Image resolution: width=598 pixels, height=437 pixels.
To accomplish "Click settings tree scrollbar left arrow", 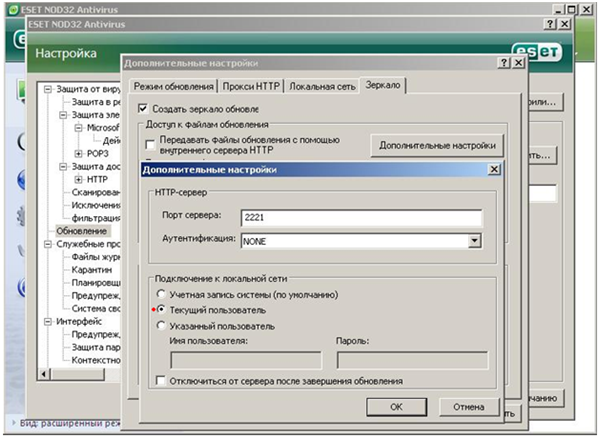I will click(43, 374).
